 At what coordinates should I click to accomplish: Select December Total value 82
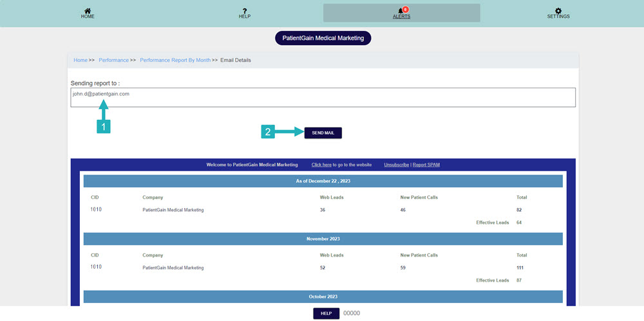[x=519, y=210]
